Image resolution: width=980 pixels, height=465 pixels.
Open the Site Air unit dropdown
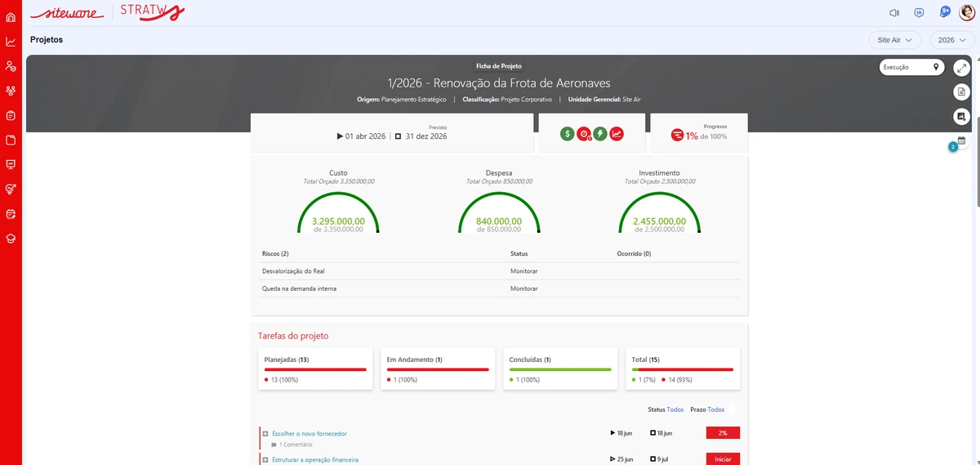click(895, 39)
